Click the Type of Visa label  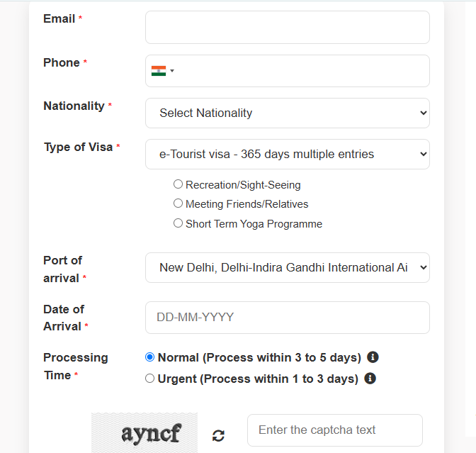point(78,147)
